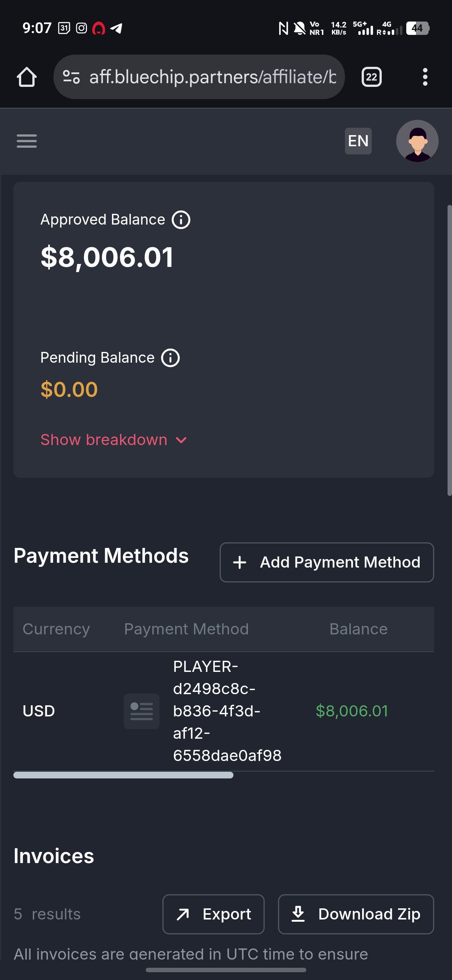Click the user profile avatar

point(417,141)
